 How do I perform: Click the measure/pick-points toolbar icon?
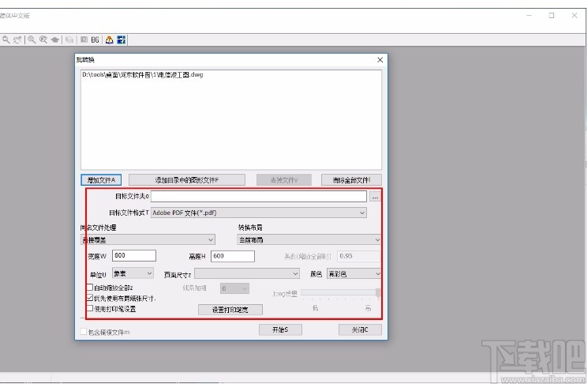(17, 40)
